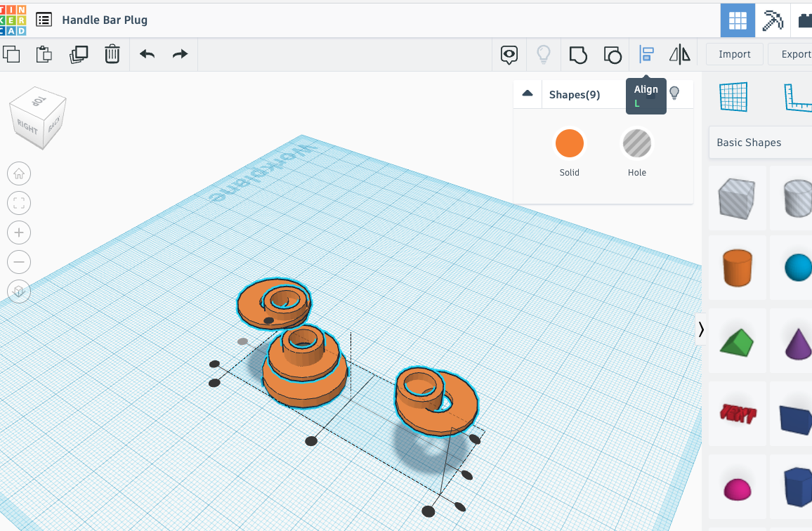Viewport: 812px width, 531px height.
Task: Select the blue Polygon shape
Action: 798,487
